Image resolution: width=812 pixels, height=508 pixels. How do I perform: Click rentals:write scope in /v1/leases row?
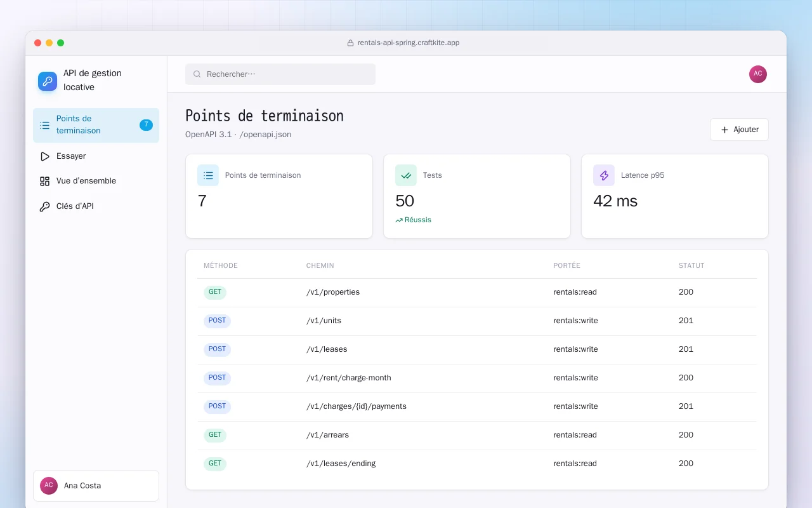coord(575,350)
